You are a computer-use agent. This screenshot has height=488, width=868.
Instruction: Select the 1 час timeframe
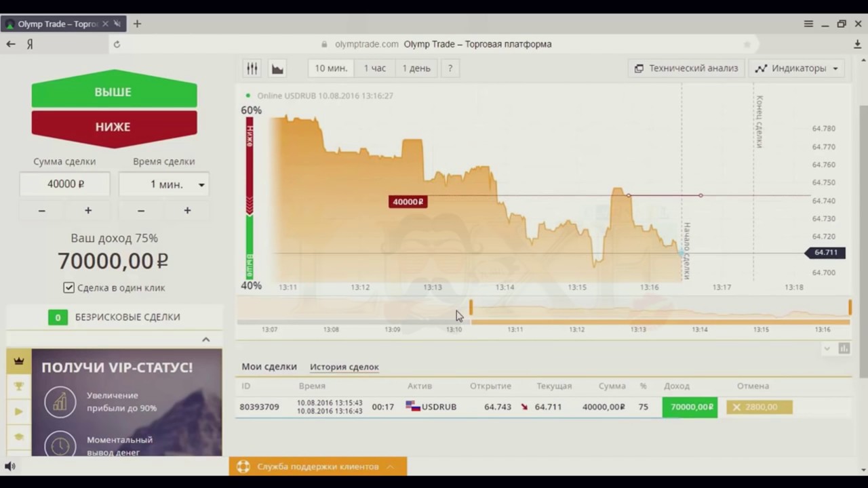click(374, 68)
